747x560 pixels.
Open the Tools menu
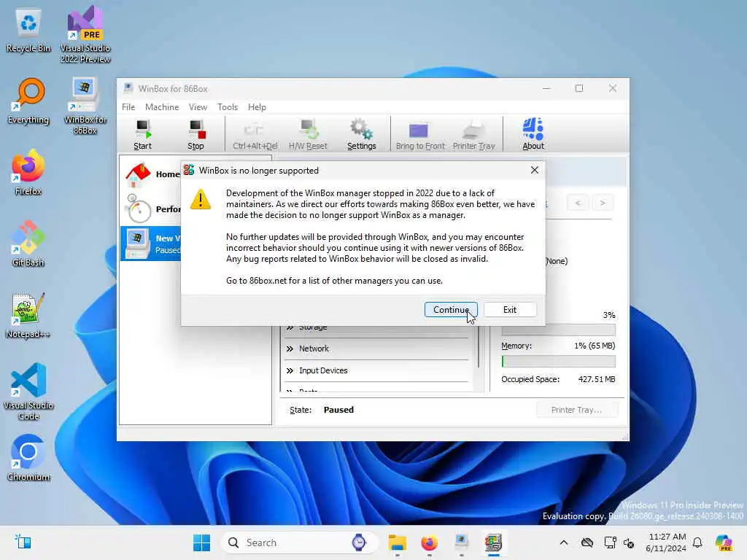[x=228, y=107]
